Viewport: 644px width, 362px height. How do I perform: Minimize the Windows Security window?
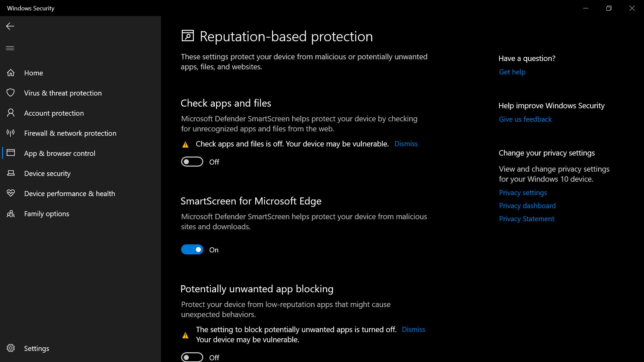click(x=586, y=8)
